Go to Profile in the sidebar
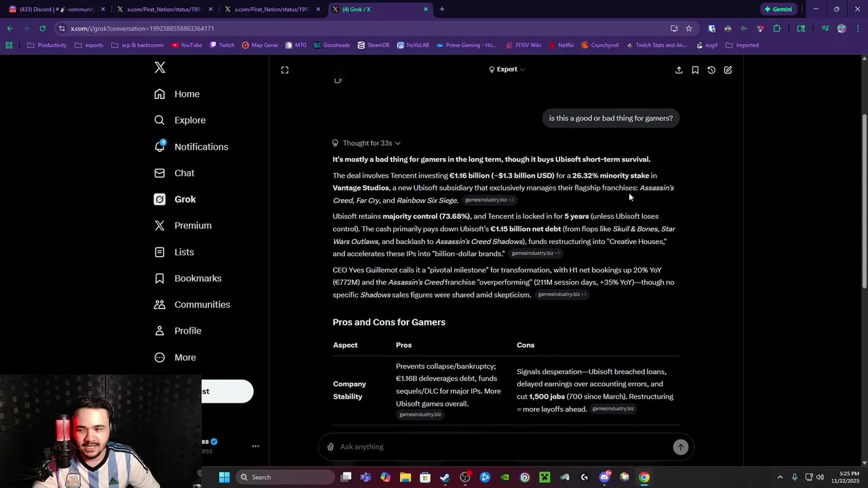 (178, 331)
